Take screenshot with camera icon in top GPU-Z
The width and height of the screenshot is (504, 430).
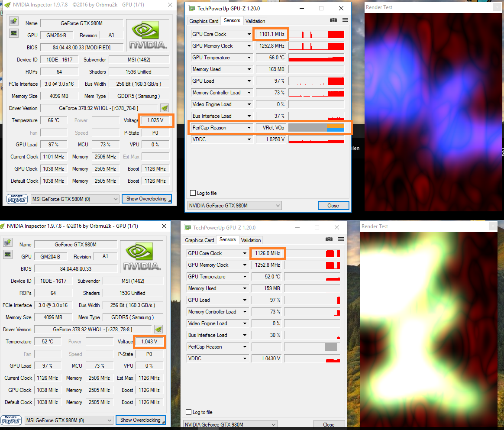point(333,20)
